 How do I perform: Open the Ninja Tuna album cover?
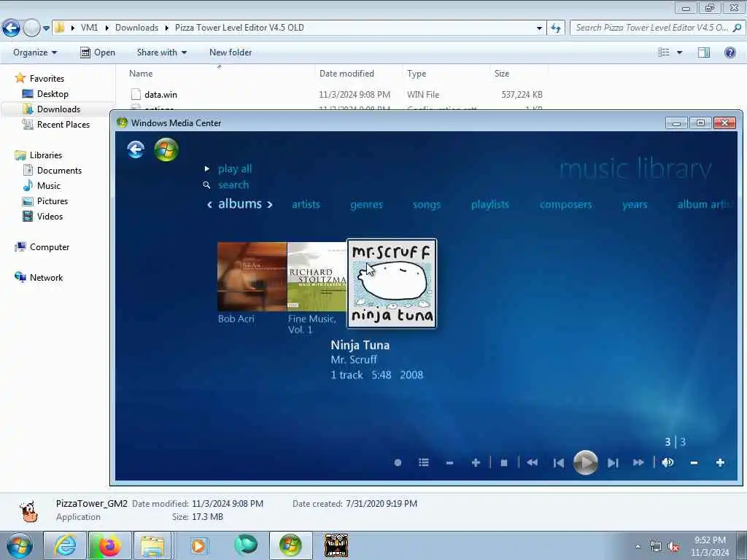392,284
